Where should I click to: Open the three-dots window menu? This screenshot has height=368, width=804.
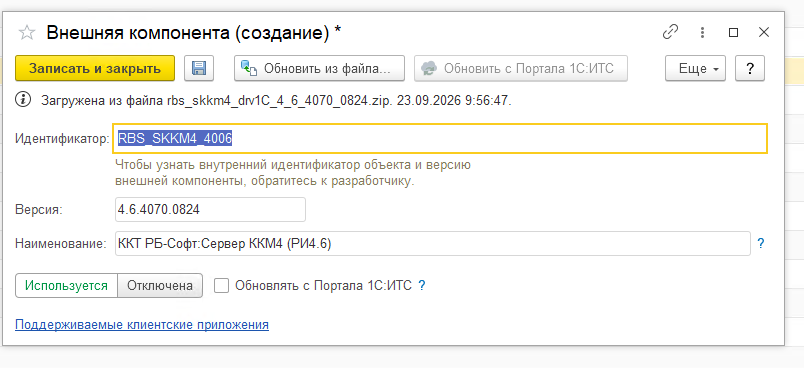(x=702, y=33)
